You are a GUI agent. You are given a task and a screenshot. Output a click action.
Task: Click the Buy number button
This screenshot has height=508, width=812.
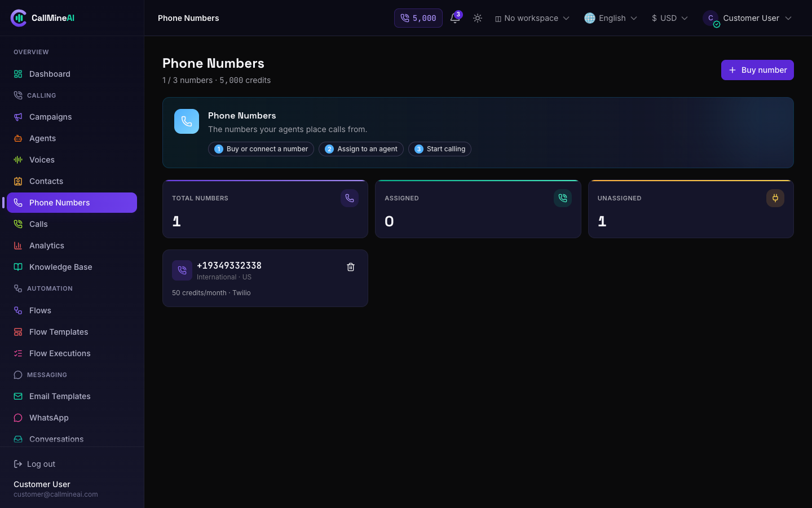click(757, 70)
